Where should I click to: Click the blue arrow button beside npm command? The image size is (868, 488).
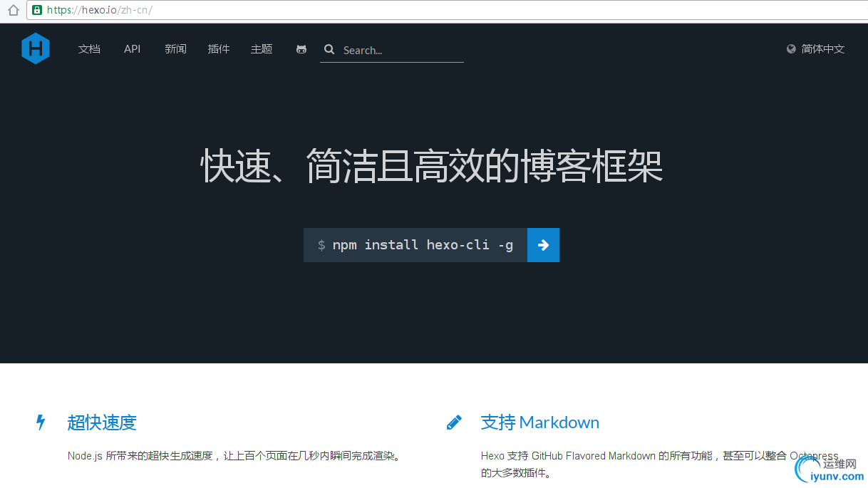(x=543, y=245)
